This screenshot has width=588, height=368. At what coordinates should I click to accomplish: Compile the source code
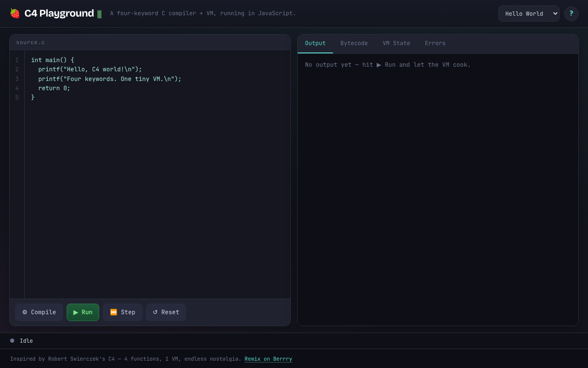click(x=39, y=312)
